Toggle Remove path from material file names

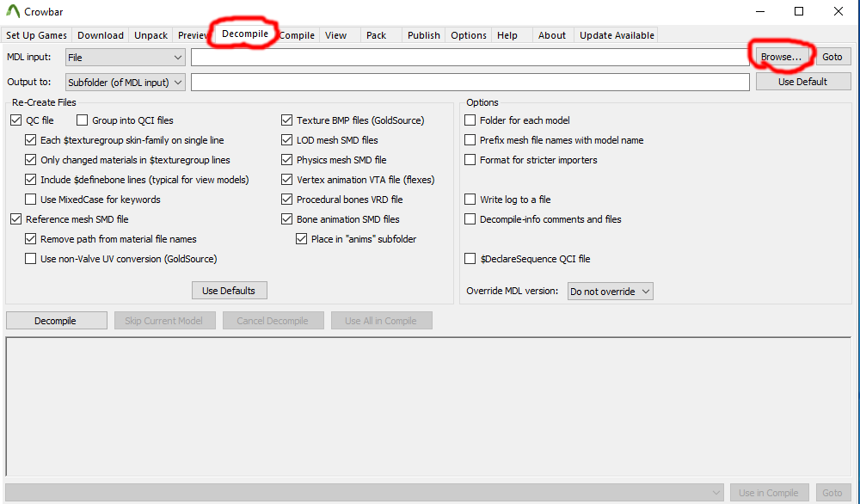31,238
